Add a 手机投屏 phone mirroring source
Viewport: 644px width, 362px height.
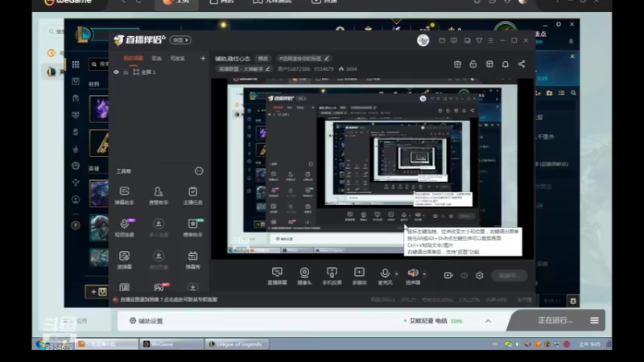click(332, 276)
